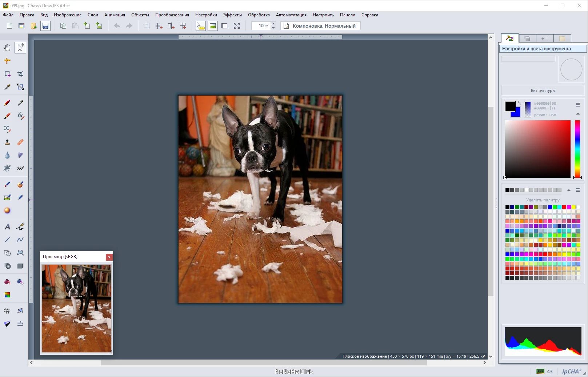Select the Crop tool
Image resolution: width=588 pixels, height=377 pixels.
click(20, 74)
